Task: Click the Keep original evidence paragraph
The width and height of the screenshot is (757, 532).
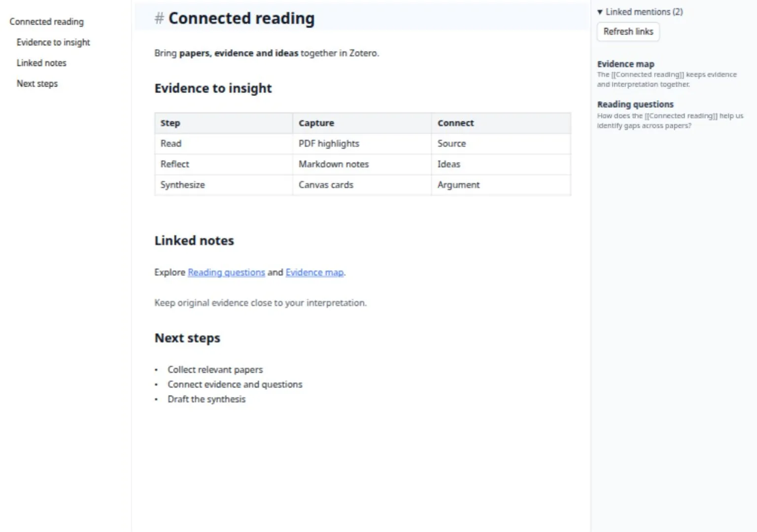Action: pyautogui.click(x=260, y=303)
